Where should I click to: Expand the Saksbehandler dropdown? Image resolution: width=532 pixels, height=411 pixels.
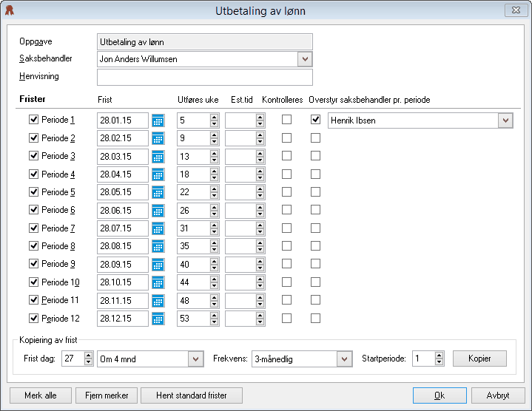(305, 59)
